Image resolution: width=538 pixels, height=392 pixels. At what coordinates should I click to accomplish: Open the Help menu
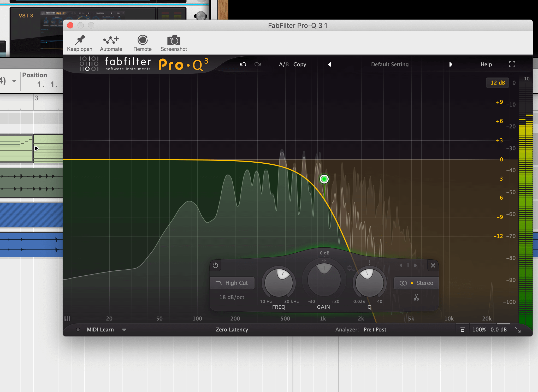486,64
